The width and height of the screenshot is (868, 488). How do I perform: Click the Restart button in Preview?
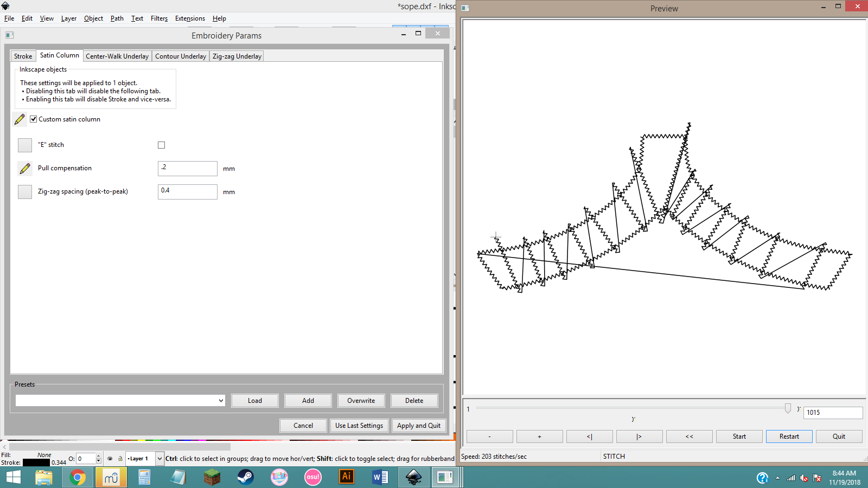[x=789, y=436]
